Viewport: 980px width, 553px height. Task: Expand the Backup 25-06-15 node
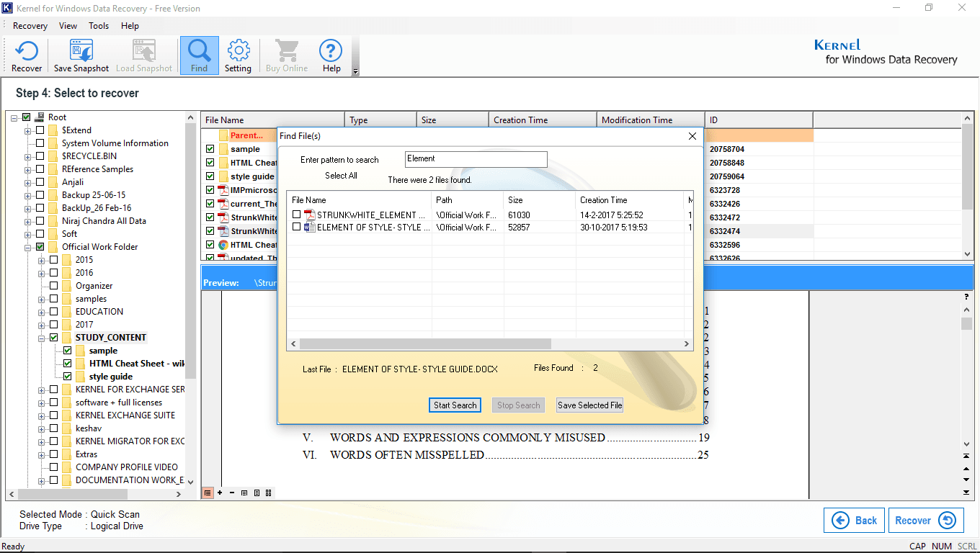(28, 195)
